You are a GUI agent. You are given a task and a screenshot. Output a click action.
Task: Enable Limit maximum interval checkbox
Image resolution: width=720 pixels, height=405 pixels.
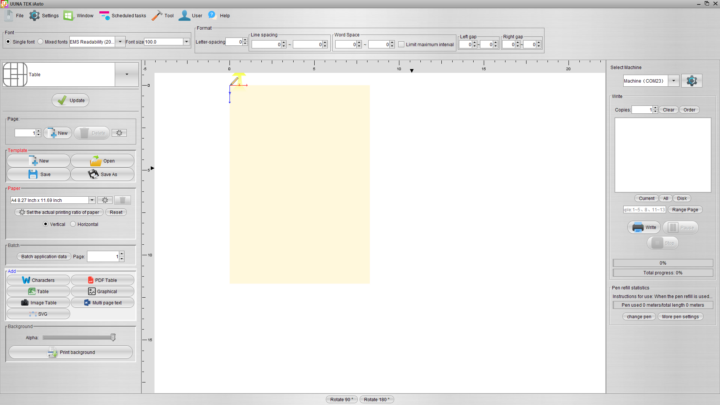[401, 45]
